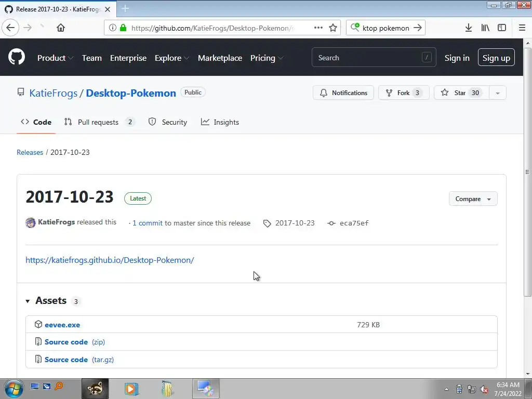
Task: Open the Enterprise menu item
Action: coord(128,58)
